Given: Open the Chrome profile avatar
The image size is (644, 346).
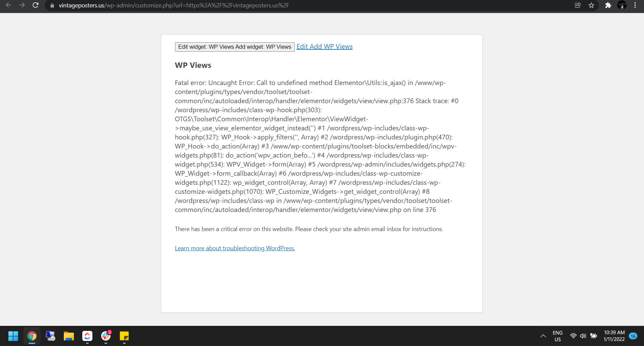Looking at the screenshot, I should [622, 5].
